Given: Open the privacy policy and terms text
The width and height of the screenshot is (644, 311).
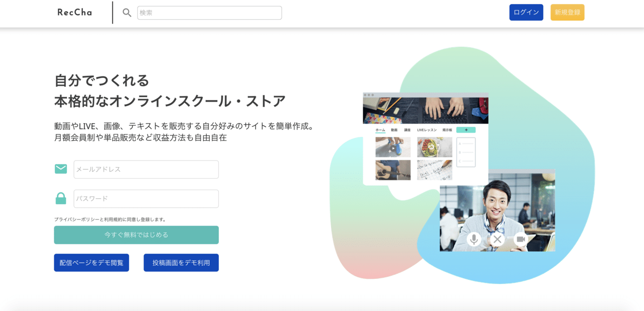Looking at the screenshot, I should click(110, 219).
